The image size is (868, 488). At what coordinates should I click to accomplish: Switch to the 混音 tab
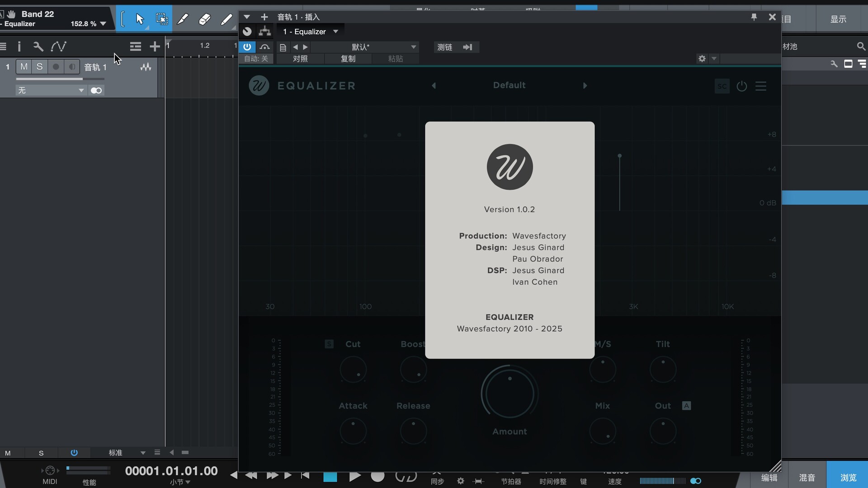(807, 477)
